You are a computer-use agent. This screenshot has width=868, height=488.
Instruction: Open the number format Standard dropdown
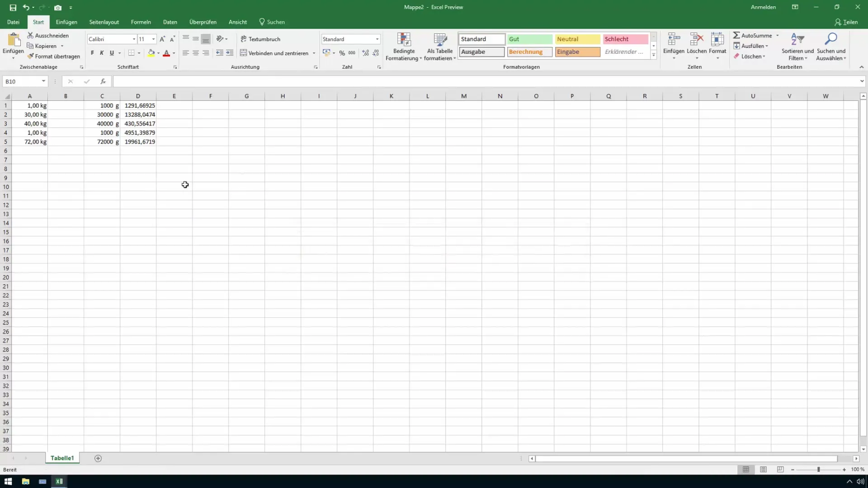tap(377, 39)
